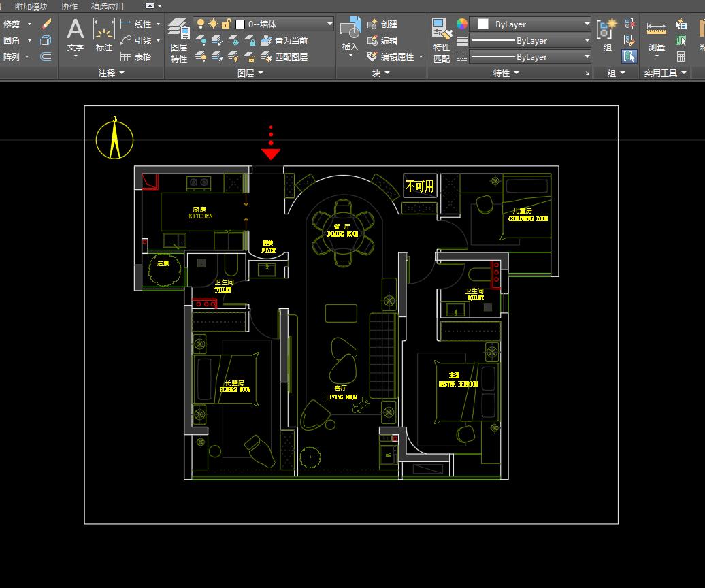Activate the 文字 Text tool

(75, 37)
